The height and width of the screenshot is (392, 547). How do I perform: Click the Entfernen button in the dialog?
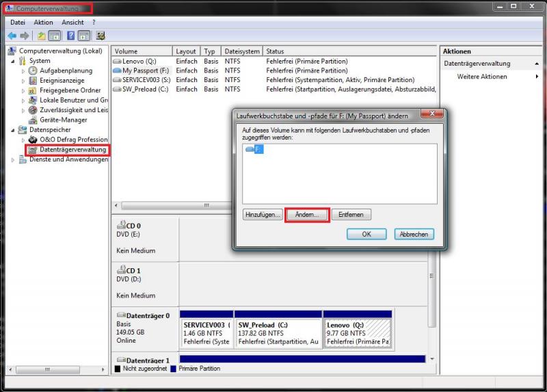tap(351, 214)
